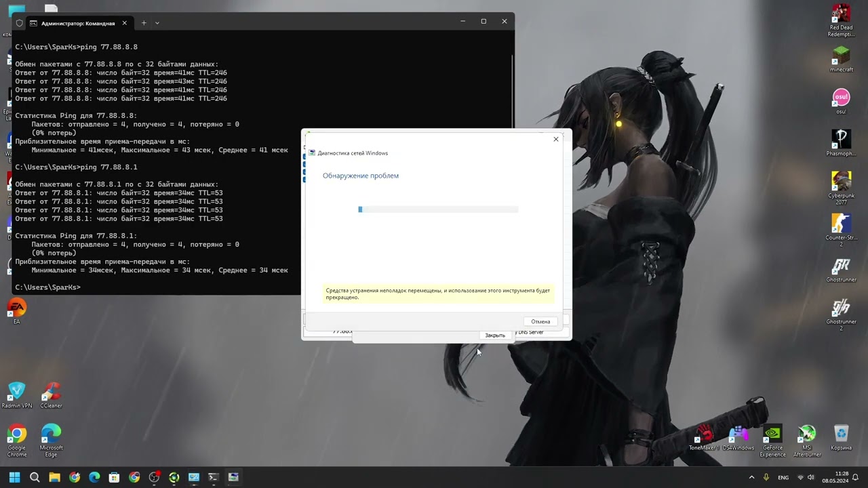
Task: Open the Ghostrunner 2 desktop shortcut
Action: [841, 314]
